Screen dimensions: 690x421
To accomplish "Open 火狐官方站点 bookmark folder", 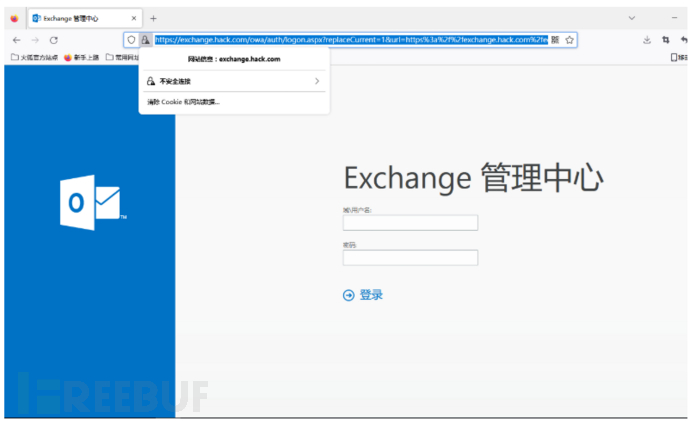I will coord(34,57).
